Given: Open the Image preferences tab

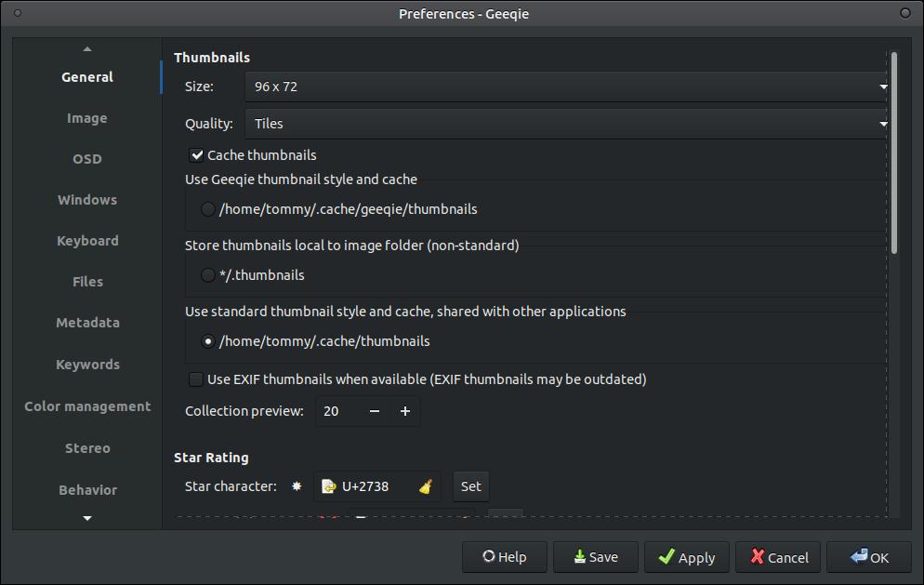Looking at the screenshot, I should click(87, 118).
